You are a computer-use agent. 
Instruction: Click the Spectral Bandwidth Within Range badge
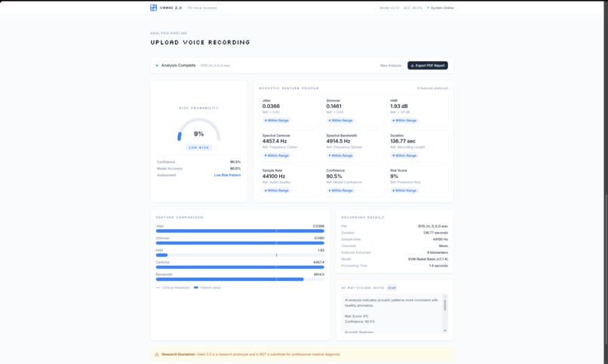[340, 155]
